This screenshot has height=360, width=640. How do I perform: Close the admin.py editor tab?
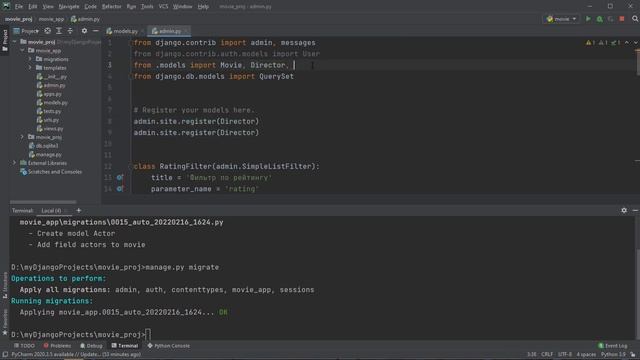pos(186,31)
